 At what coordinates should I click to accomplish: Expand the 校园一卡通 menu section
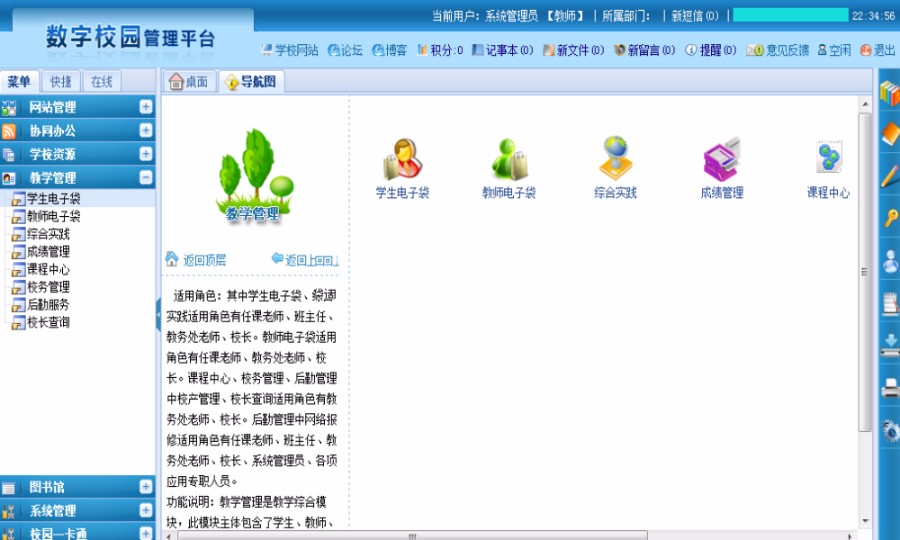pos(146,533)
